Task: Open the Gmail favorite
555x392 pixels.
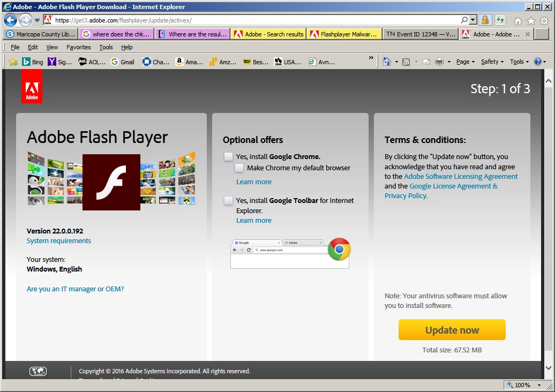Action: (123, 62)
